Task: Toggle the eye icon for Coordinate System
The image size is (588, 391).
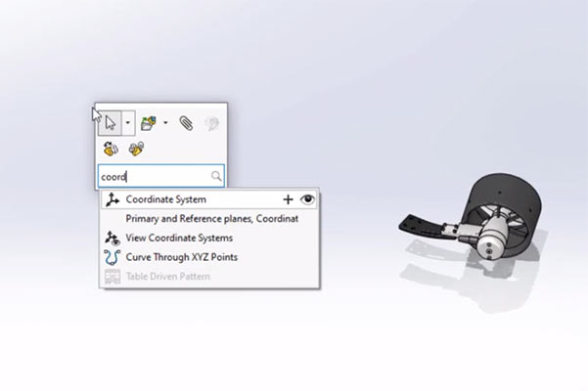Action: coord(307,199)
